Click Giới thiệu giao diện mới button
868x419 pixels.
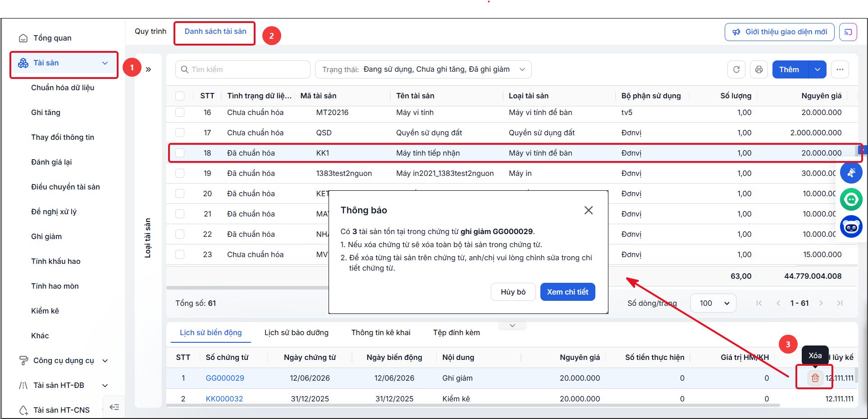point(780,32)
